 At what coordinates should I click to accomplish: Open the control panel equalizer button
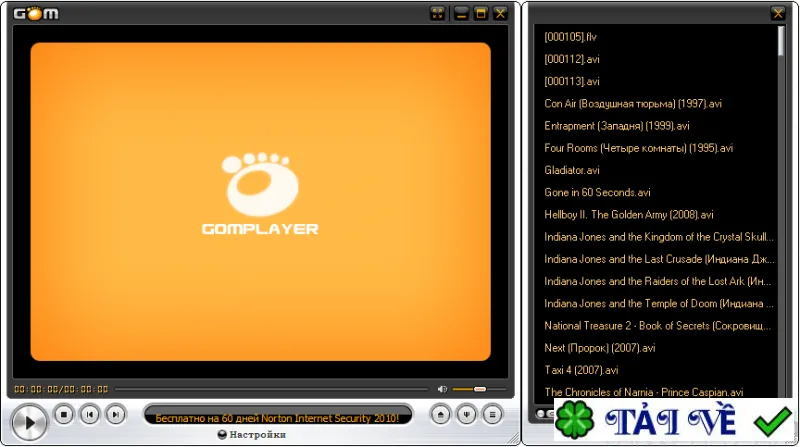coord(466,415)
